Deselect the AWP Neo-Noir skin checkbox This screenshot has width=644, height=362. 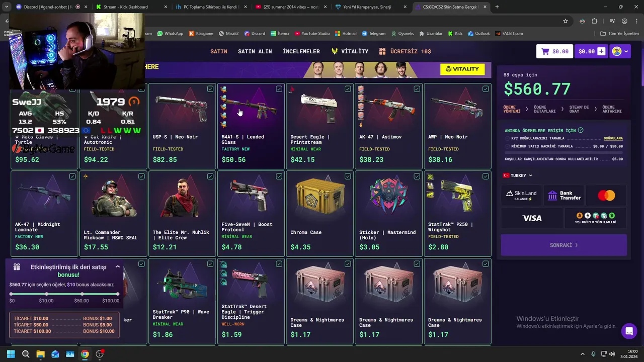pyautogui.click(x=486, y=89)
